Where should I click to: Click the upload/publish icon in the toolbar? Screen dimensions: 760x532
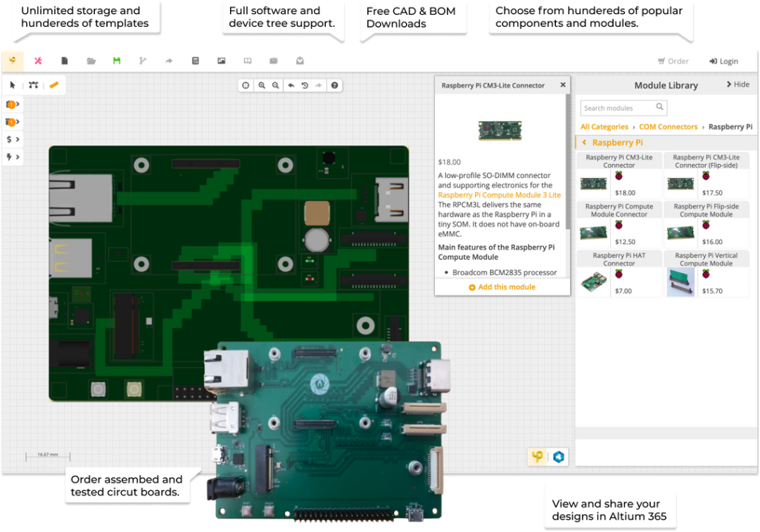299,60
